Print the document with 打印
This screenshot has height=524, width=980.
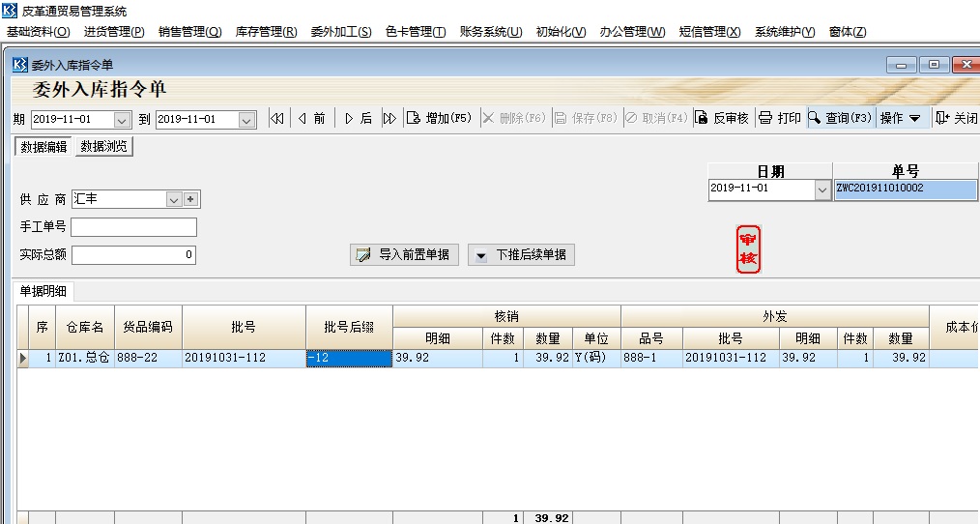(779, 118)
